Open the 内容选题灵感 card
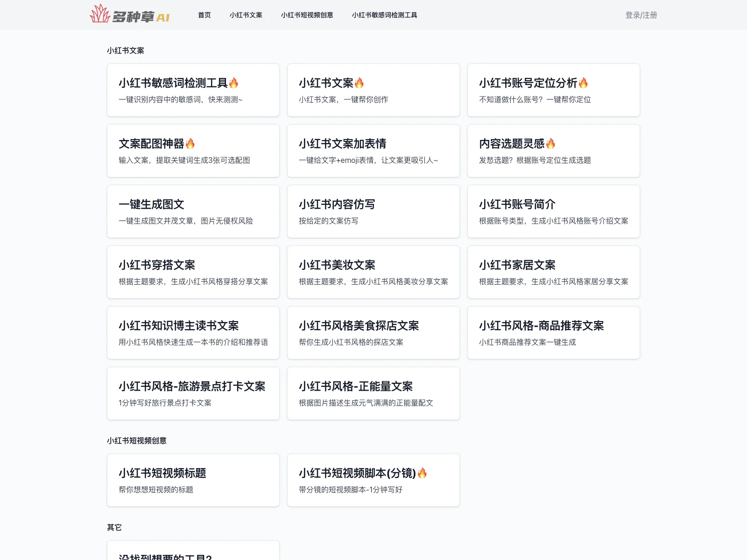This screenshot has height=560, width=747. point(554,151)
